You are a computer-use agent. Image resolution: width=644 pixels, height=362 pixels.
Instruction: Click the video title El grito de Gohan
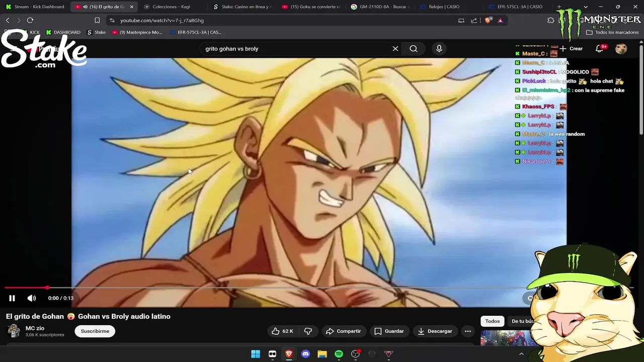[88, 316]
